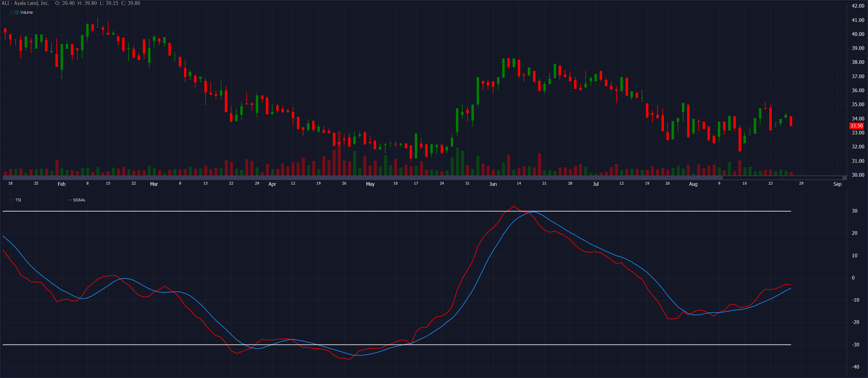
Task: Click the ALI - Ayala Land, Inc. title
Action: (25, 3)
